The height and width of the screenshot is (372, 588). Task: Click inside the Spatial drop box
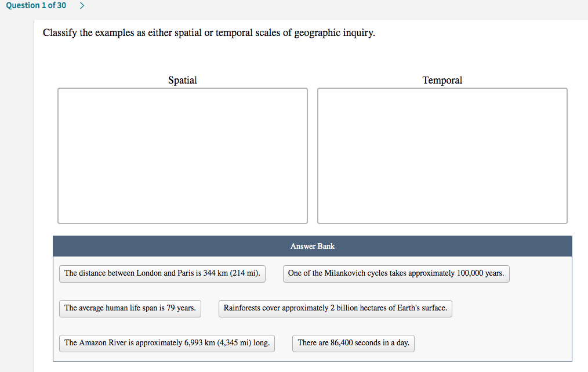coord(183,156)
